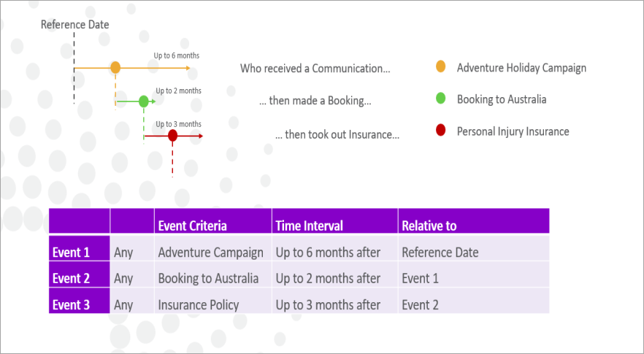Click the Adventure Campaign criteria cell

pos(212,248)
